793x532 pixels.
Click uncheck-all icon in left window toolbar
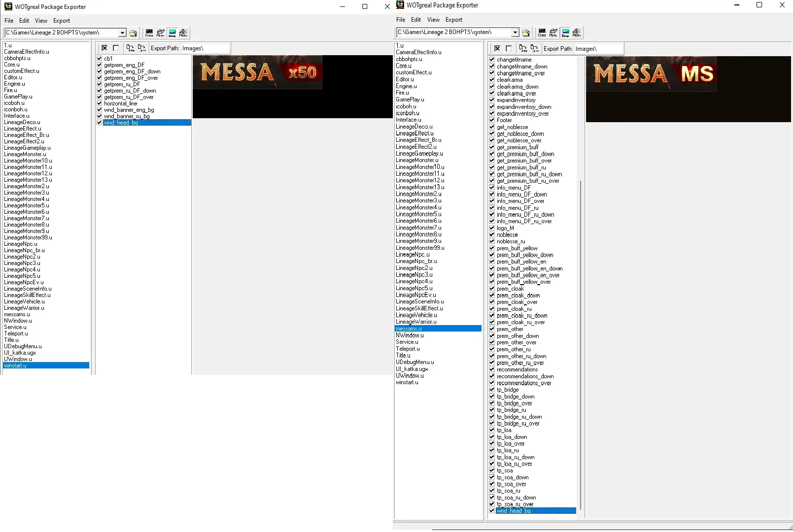coord(116,48)
